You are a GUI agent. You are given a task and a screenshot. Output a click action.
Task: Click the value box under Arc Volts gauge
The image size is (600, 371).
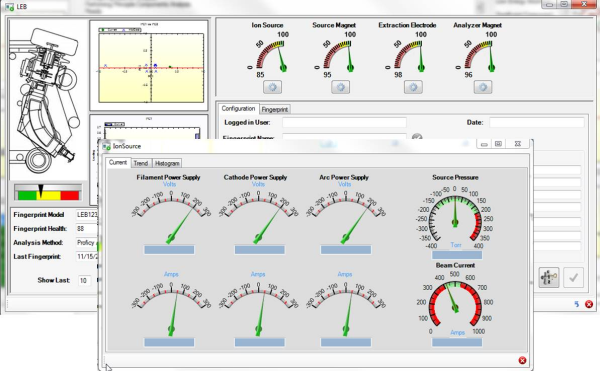[x=346, y=250]
